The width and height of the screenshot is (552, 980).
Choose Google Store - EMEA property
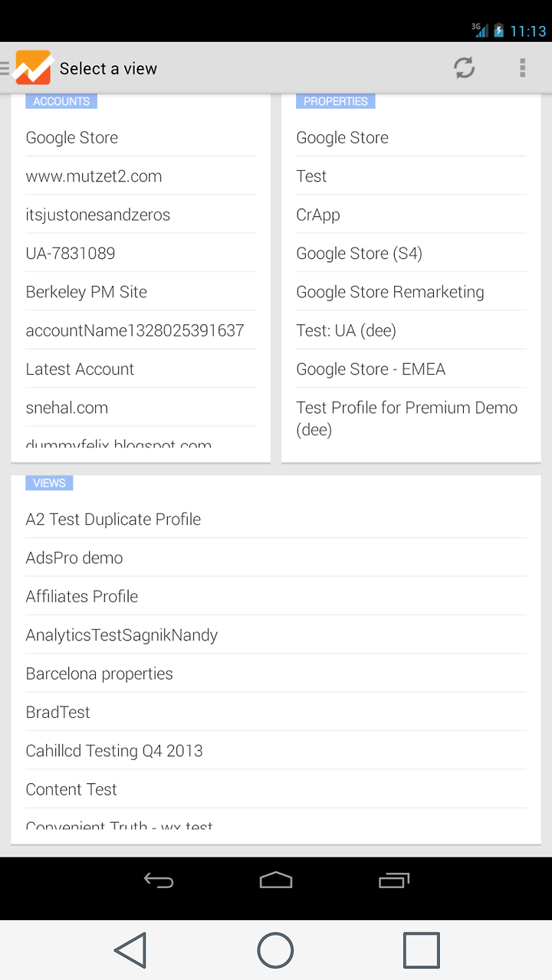pyautogui.click(x=411, y=369)
